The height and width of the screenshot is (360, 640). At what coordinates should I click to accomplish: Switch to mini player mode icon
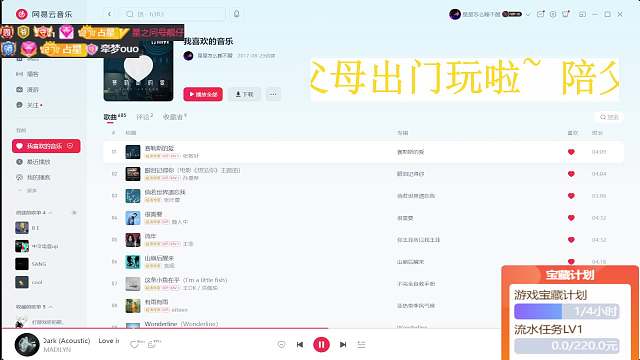pyautogui.click(x=582, y=14)
